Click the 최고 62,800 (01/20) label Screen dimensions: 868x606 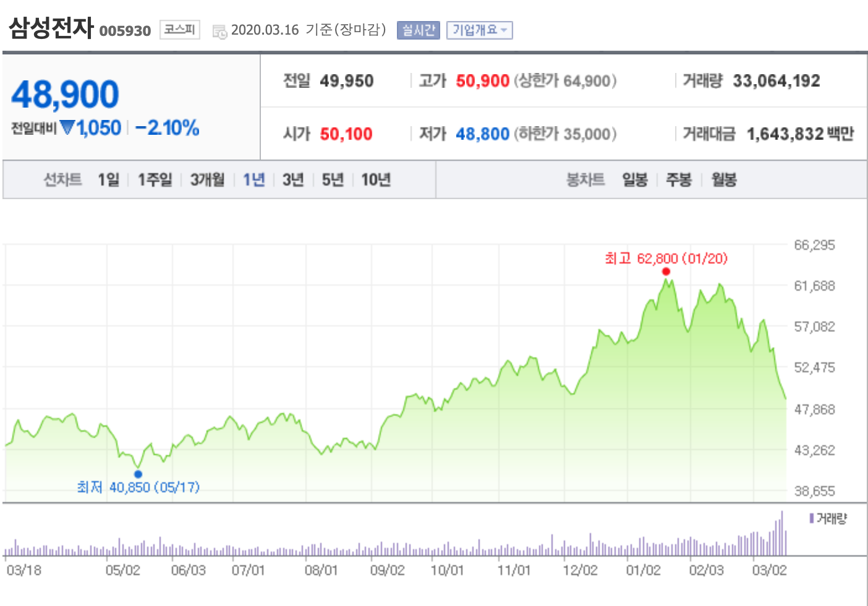pyautogui.click(x=666, y=258)
